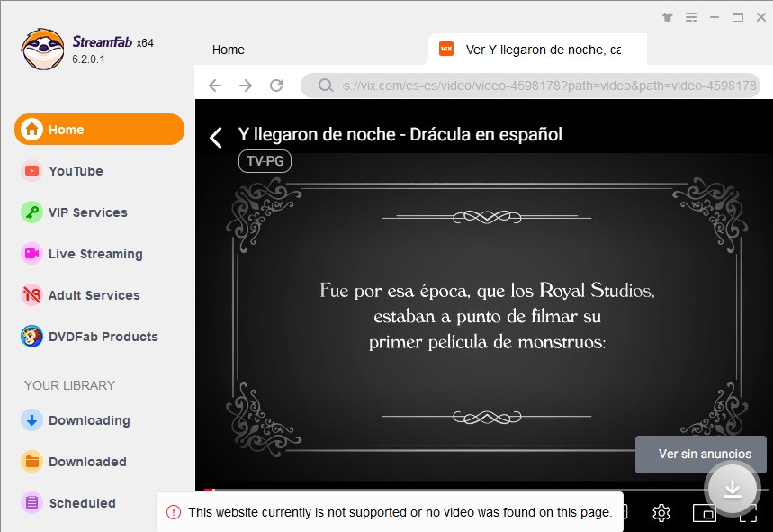The image size is (773, 532).
Task: Show the Downloaded library files
Action: pos(86,462)
